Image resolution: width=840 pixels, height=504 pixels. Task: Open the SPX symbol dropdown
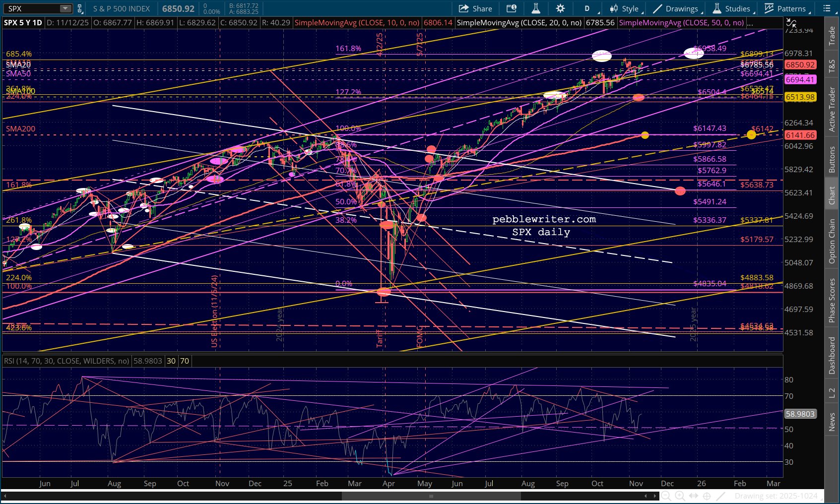65,8
